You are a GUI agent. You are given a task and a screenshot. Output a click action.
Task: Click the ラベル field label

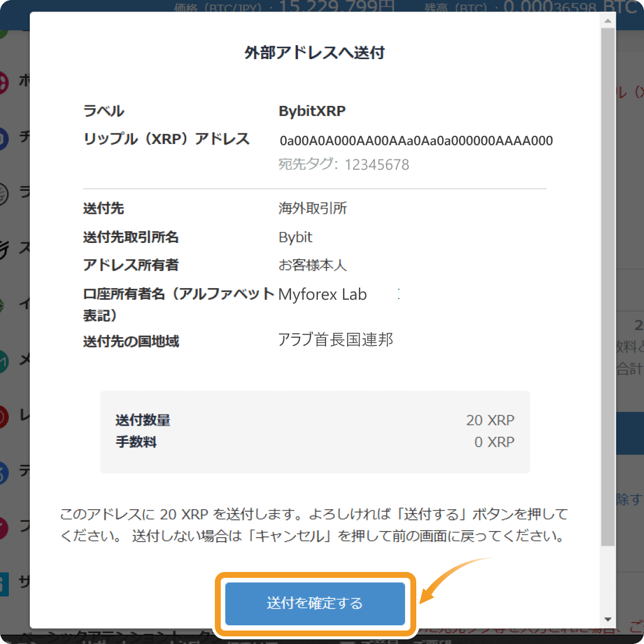(104, 111)
